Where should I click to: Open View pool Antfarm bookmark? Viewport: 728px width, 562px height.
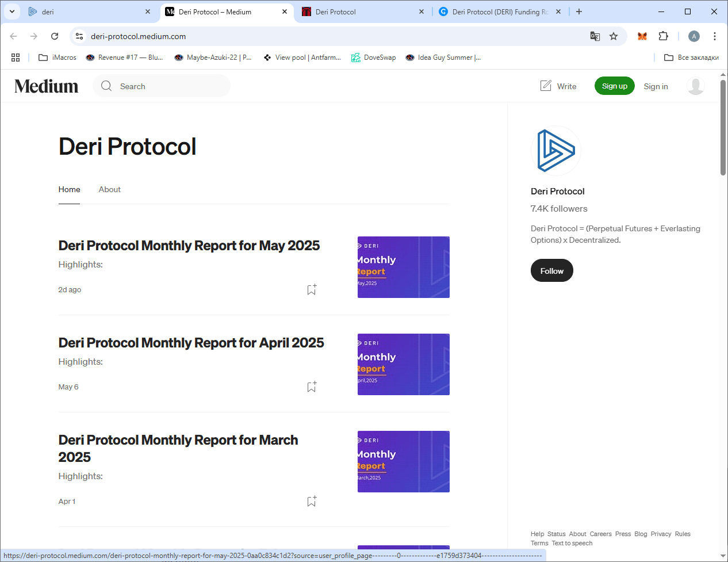click(x=302, y=58)
